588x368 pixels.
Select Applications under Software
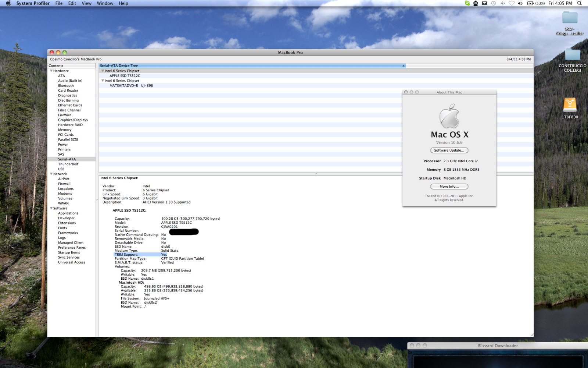coord(68,213)
